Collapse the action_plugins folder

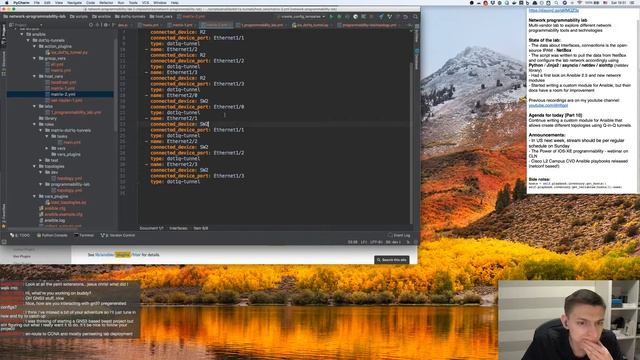coord(34,47)
